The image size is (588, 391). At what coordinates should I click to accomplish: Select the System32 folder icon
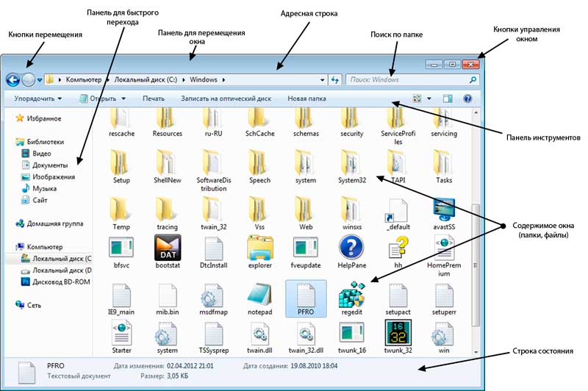point(352,163)
